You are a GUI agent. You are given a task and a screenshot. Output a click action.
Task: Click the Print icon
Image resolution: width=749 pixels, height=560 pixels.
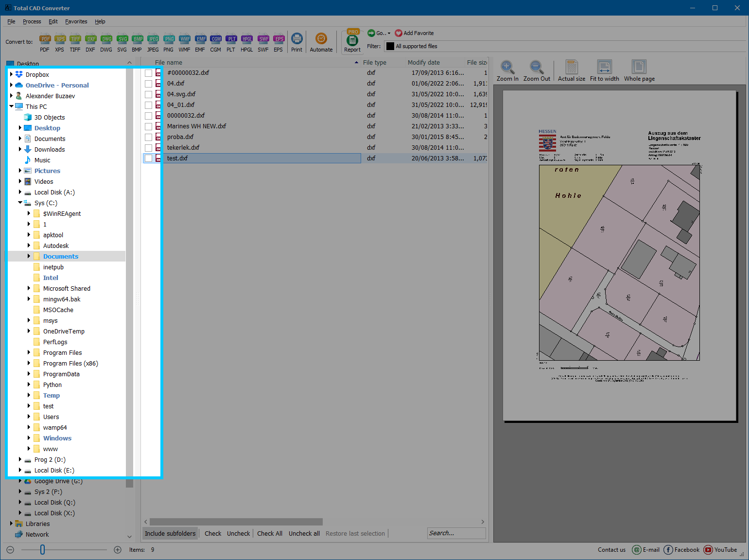click(x=296, y=42)
